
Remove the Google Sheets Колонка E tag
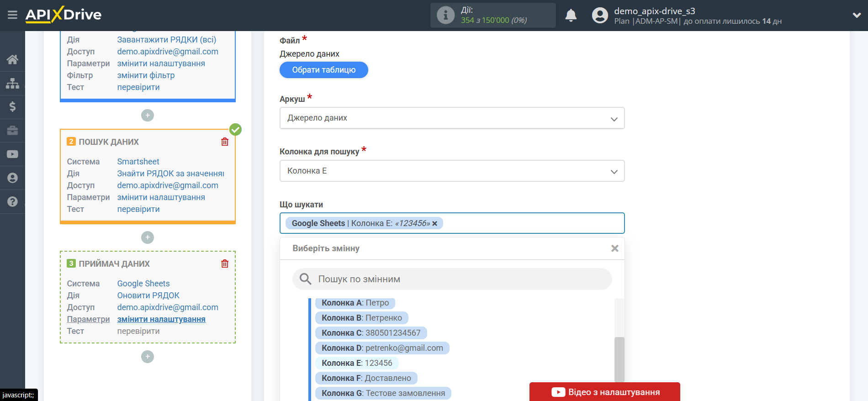[435, 223]
